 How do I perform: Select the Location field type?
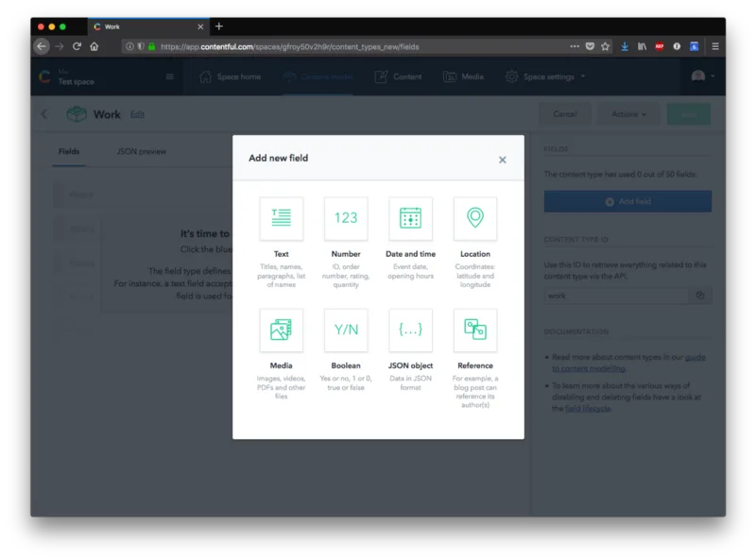[475, 218]
